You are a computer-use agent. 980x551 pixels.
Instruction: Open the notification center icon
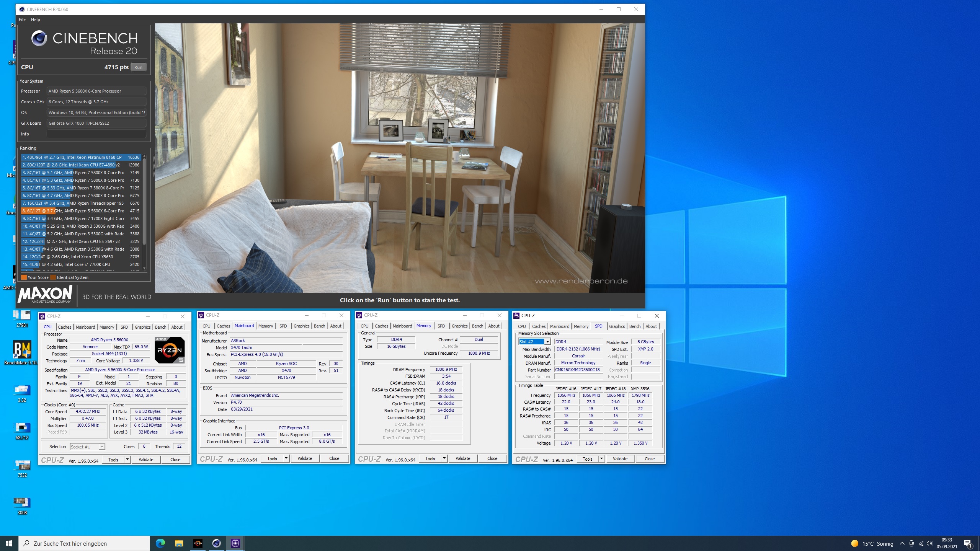(968, 543)
